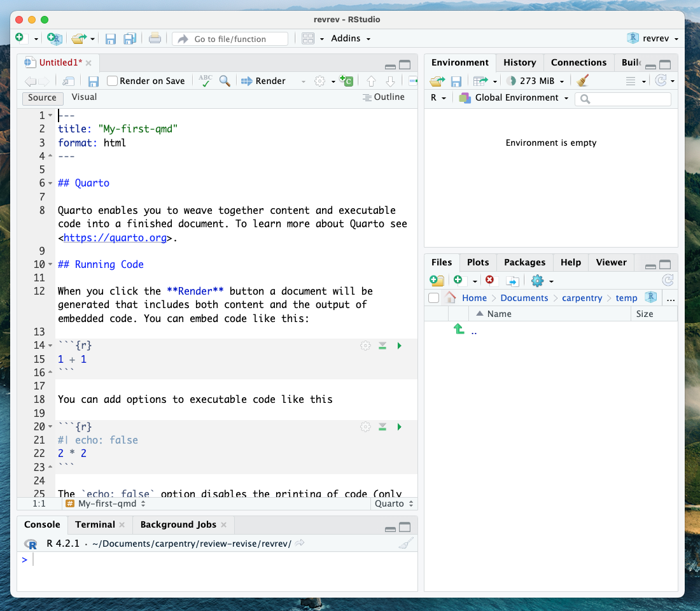Image resolution: width=700 pixels, height=611 pixels.
Task: Run current chunk on line 14
Action: (x=400, y=346)
